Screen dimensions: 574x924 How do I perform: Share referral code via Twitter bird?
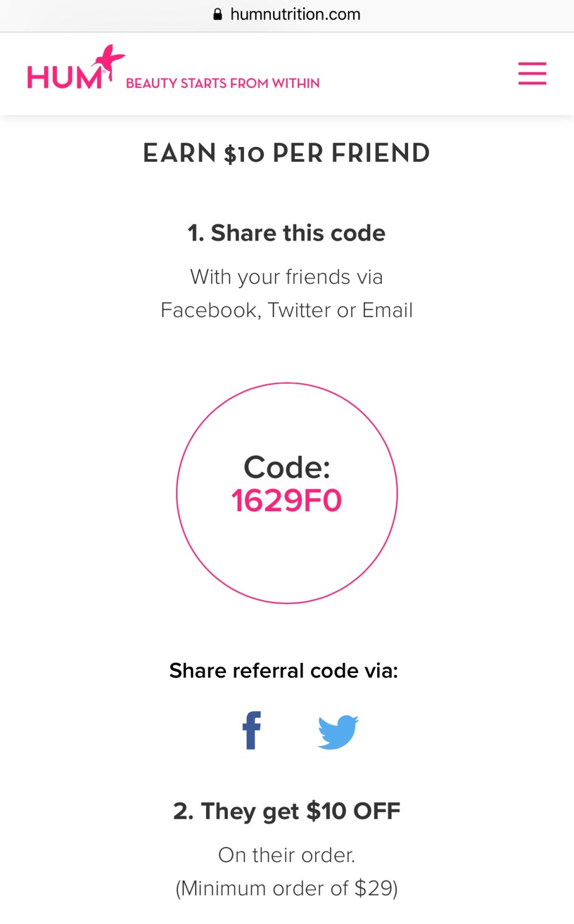338,731
